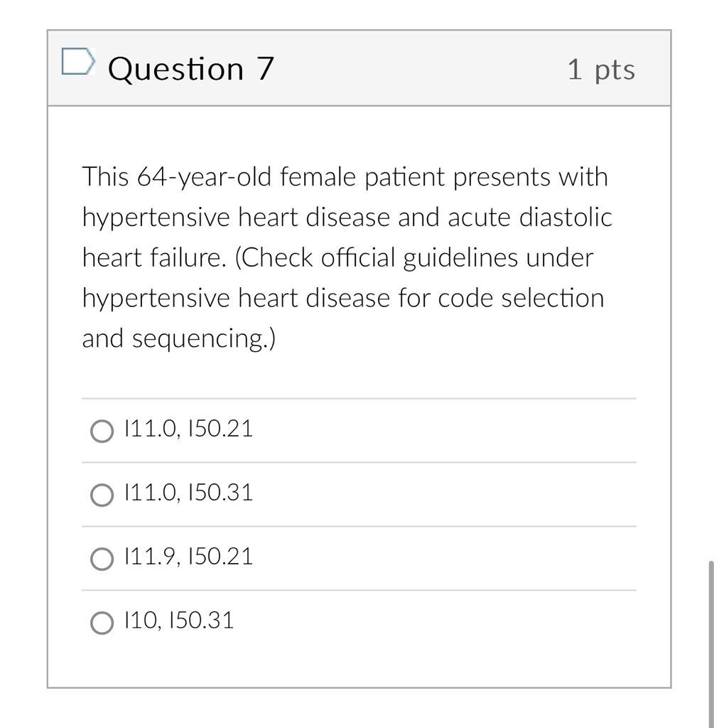Image resolution: width=719 pixels, height=728 pixels.
Task: Click the 1 pts point value label
Action: (600, 68)
